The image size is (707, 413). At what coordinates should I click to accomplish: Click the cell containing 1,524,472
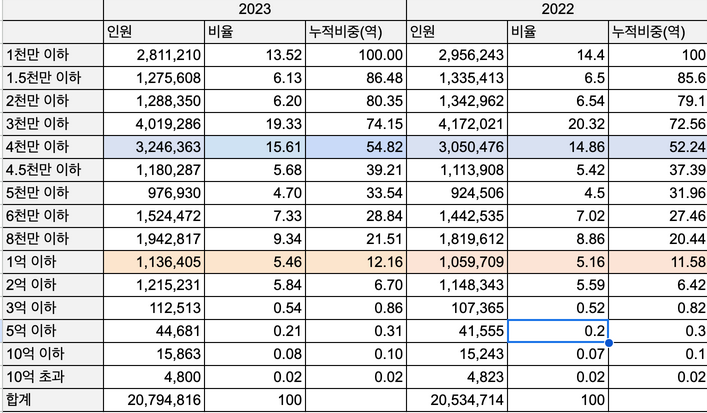154,216
